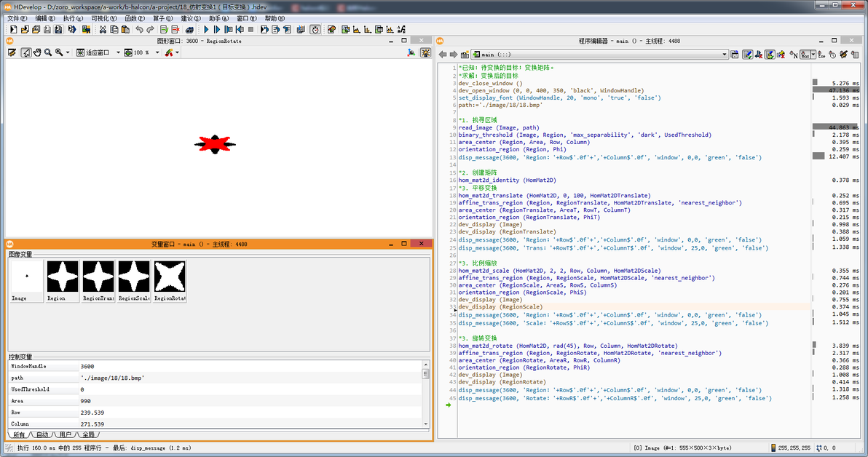Click the clear graphics window icon

point(12,52)
